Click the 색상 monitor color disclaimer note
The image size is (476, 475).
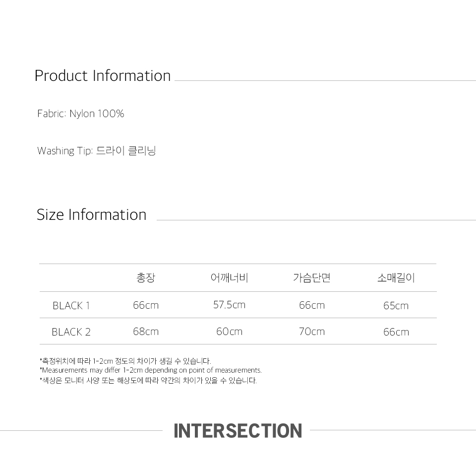[148, 381]
